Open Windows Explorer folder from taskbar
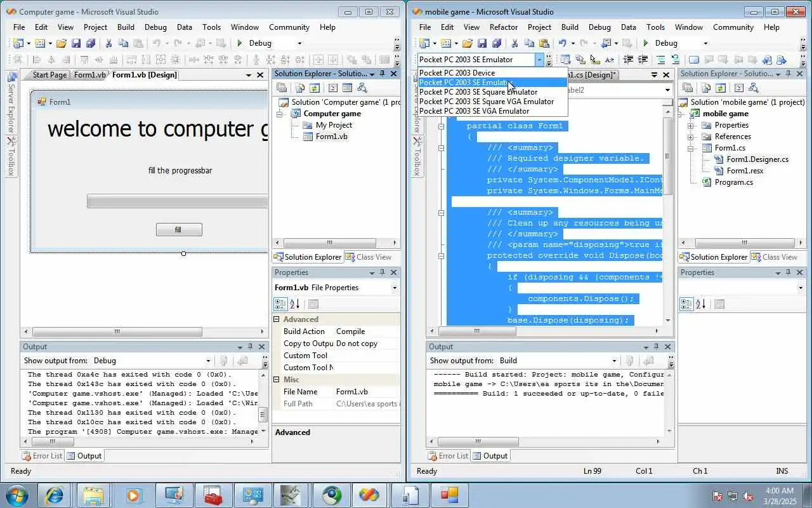 tap(93, 495)
